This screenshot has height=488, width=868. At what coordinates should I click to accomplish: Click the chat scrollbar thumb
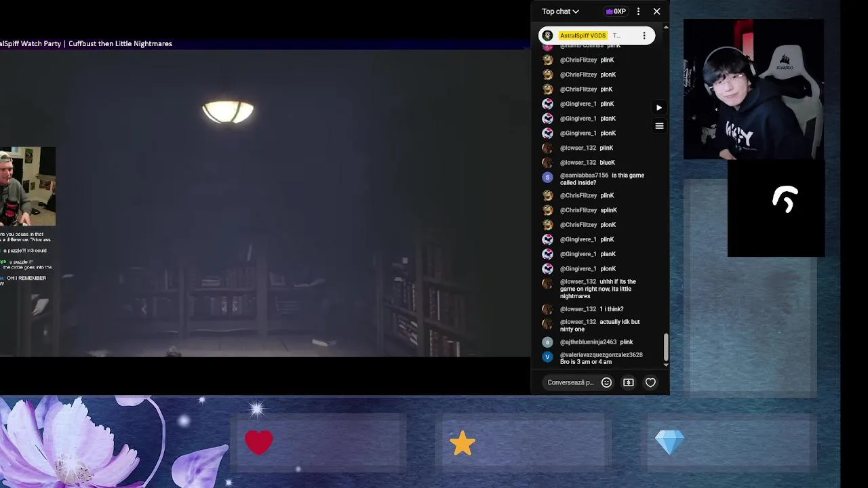pos(666,347)
